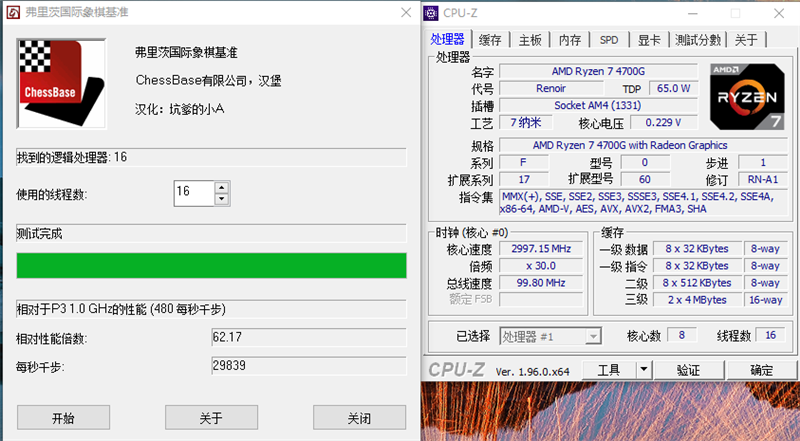The width and height of the screenshot is (800, 441).
Task: Click the core voltage value 0.229 V
Action: [664, 122]
